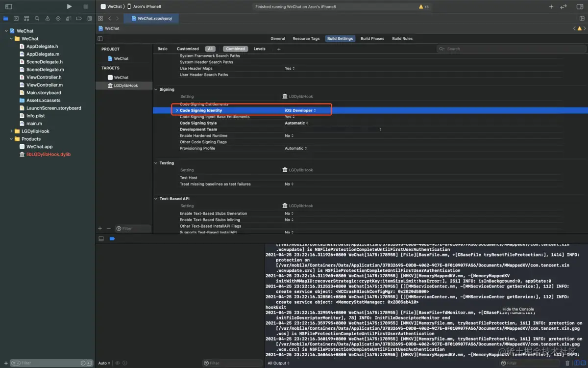This screenshot has height=368, width=588.
Task: Collapse the Testing section
Action: (156, 163)
